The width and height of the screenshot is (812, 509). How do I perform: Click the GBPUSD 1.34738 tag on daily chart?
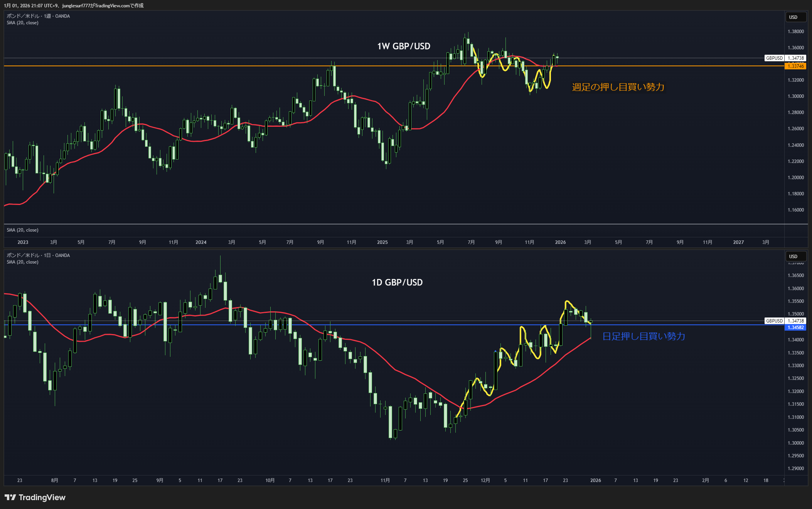785,321
